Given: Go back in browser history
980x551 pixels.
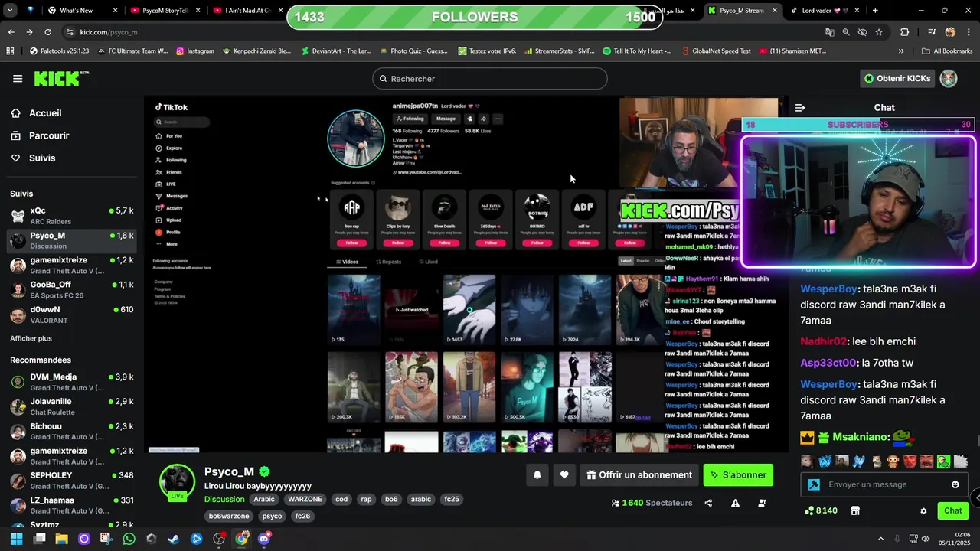Looking at the screenshot, I should (11, 32).
